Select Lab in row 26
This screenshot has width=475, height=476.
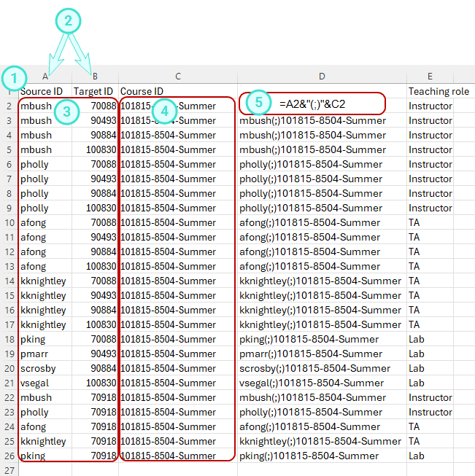point(430,456)
